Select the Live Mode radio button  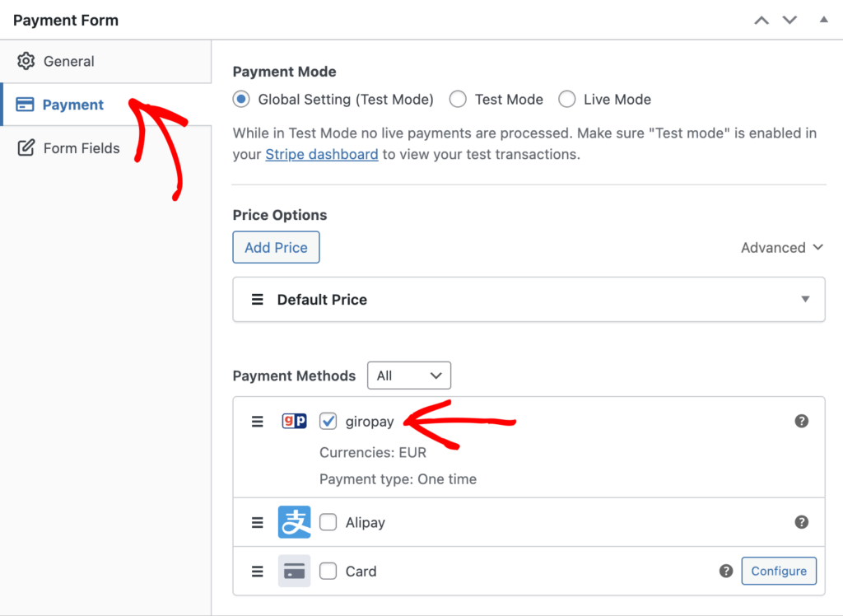(x=567, y=99)
